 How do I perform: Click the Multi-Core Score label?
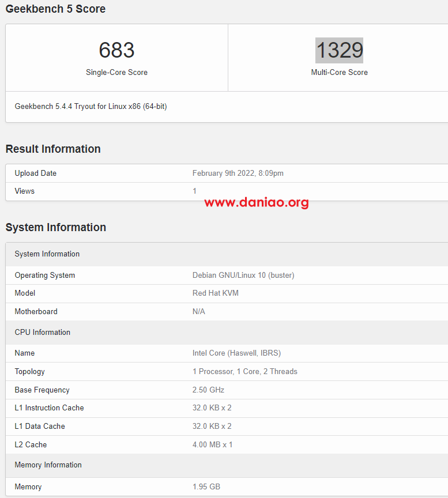pos(340,73)
